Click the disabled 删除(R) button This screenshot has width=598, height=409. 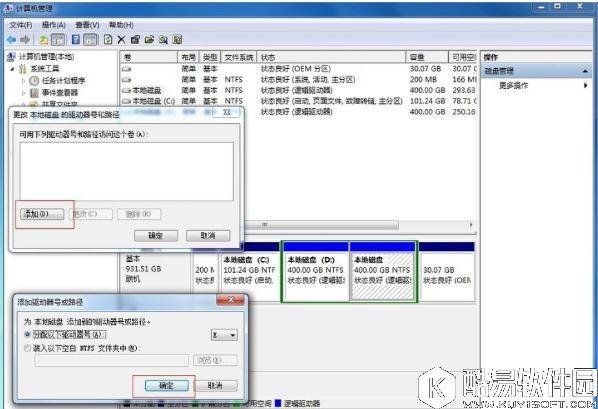coord(139,214)
